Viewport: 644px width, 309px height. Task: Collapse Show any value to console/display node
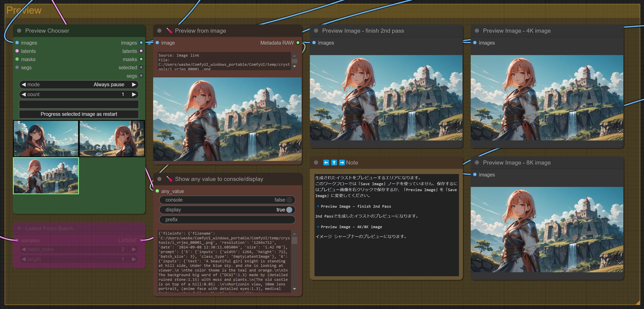point(159,179)
